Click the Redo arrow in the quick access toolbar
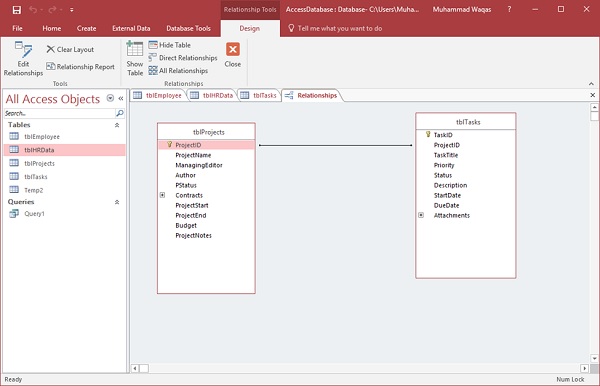The width and height of the screenshot is (600, 386). point(52,10)
